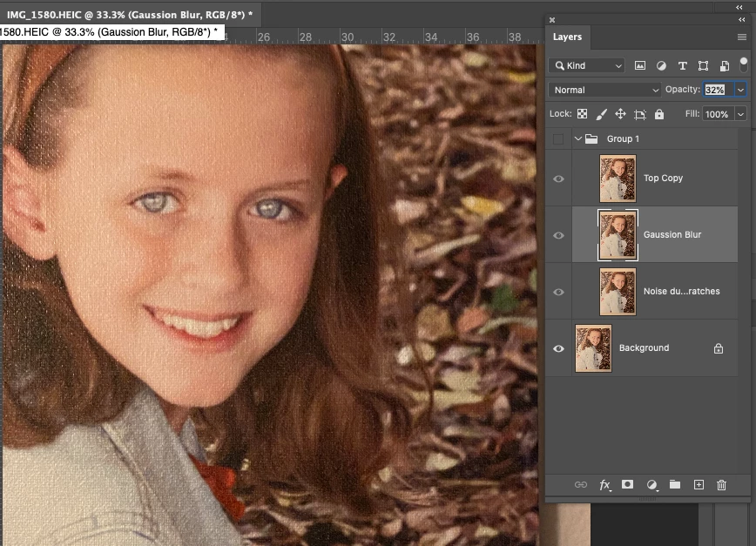
Task: Open the Normal blend mode dropdown
Action: click(x=604, y=90)
